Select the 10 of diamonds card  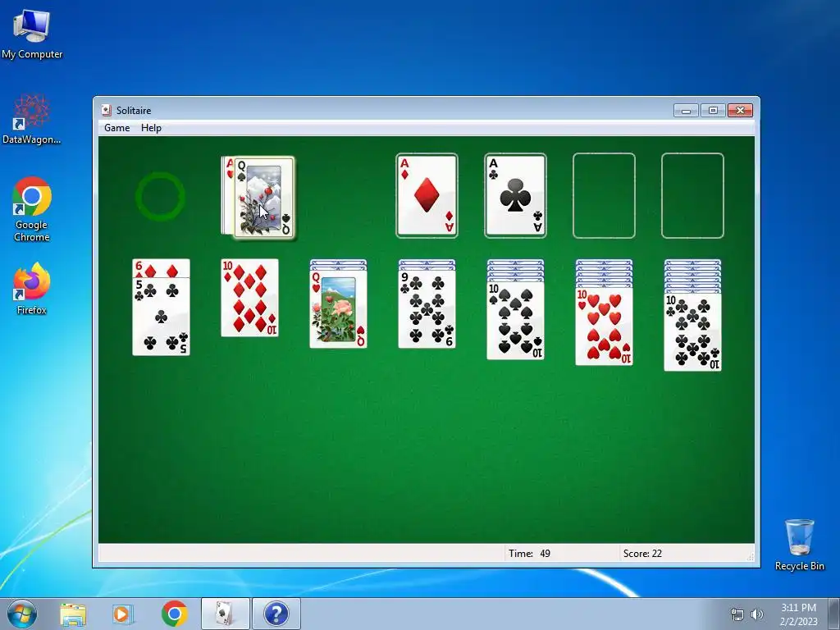click(x=249, y=298)
